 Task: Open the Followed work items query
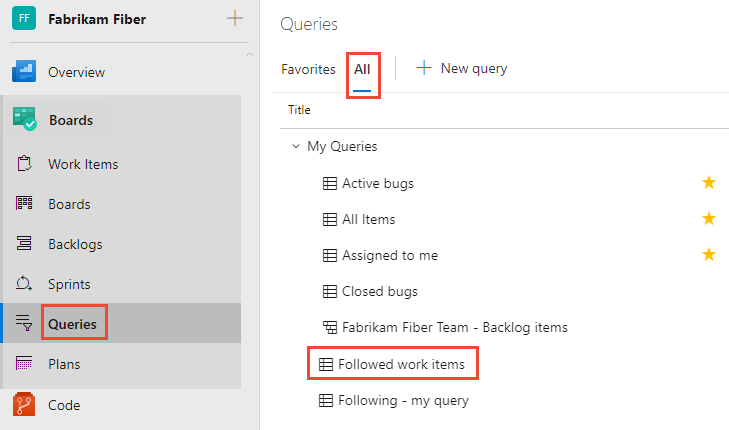tap(401, 364)
